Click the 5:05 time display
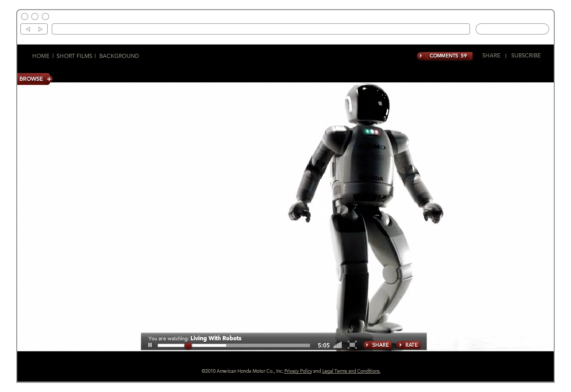 [x=323, y=345]
